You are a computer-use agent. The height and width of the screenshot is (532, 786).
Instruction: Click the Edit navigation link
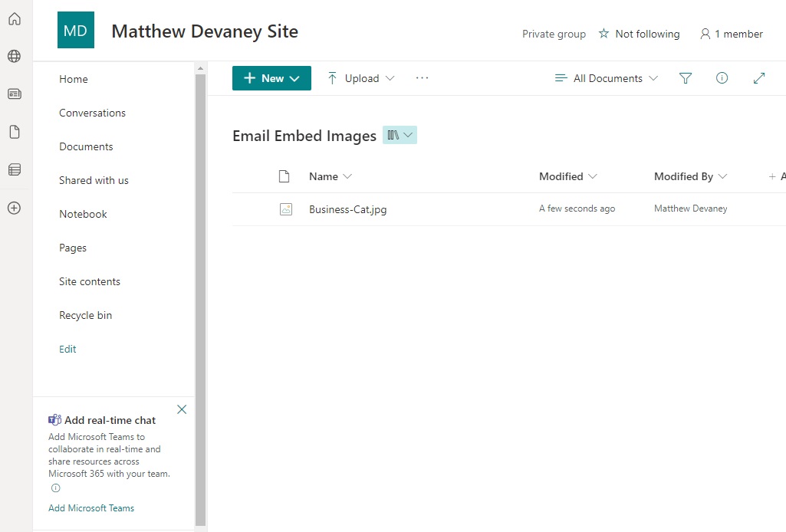tap(67, 349)
